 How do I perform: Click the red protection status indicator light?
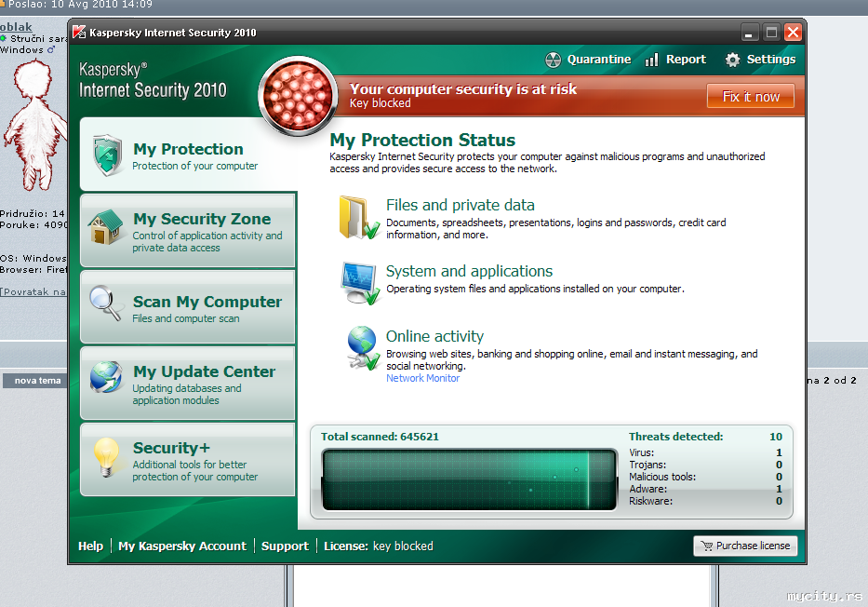click(x=298, y=95)
